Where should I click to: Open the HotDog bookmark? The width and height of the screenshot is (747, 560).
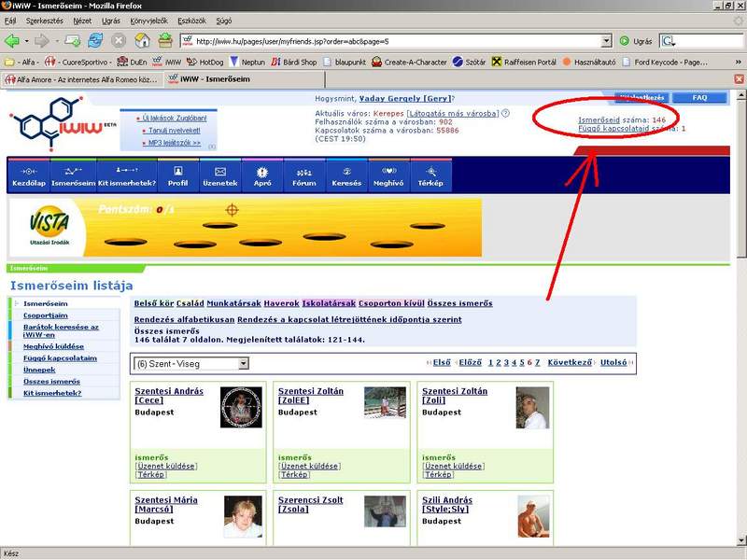204,62
